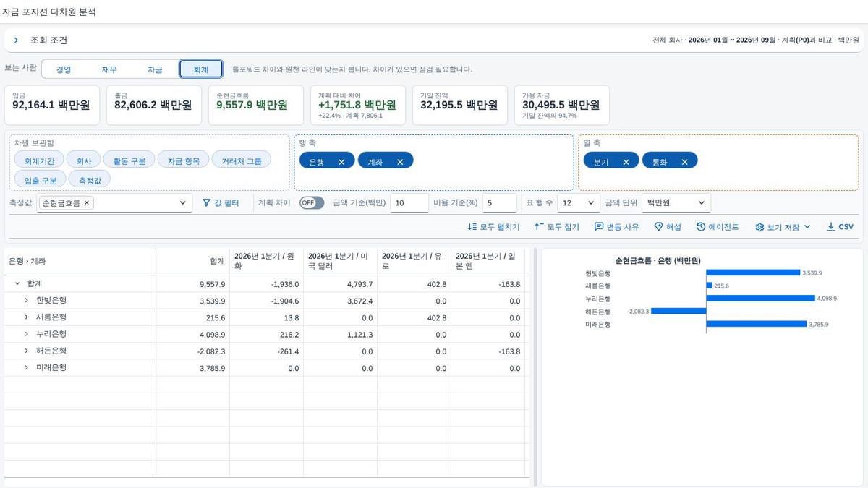
Task: Click the 가용 자금 KPI card
Action: [562, 105]
